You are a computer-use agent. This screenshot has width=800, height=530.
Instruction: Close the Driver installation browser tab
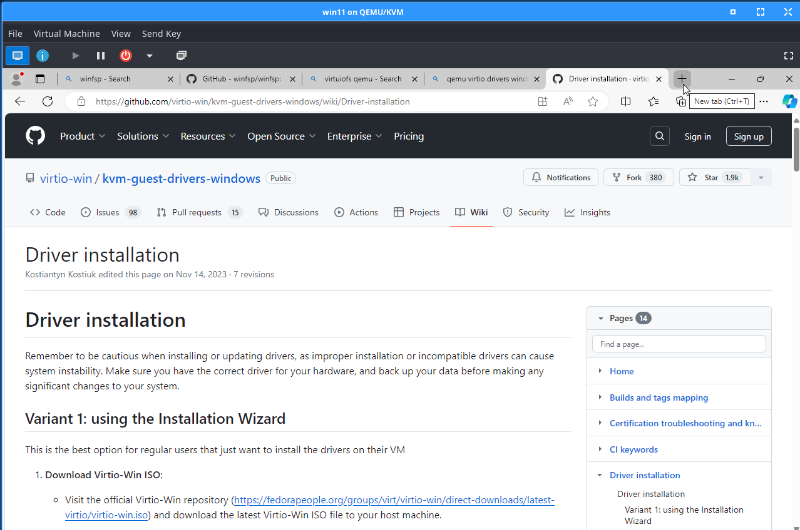(659, 79)
